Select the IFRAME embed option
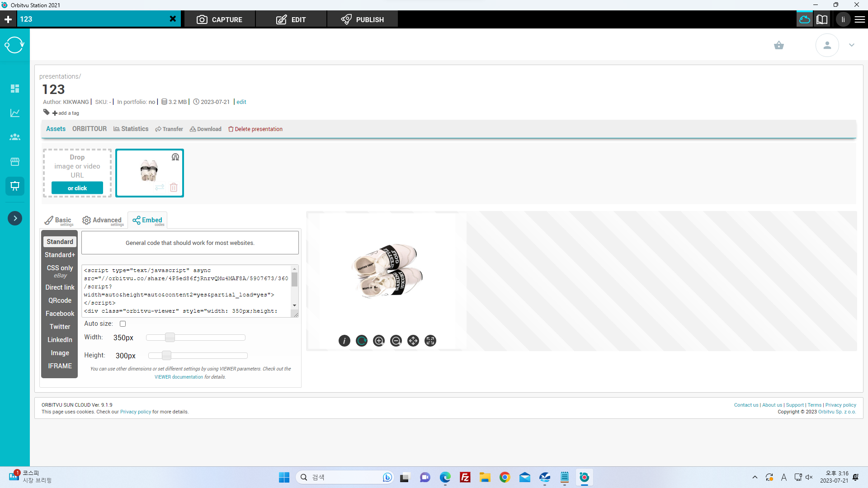Image resolution: width=868 pixels, height=488 pixels. coord(60,366)
